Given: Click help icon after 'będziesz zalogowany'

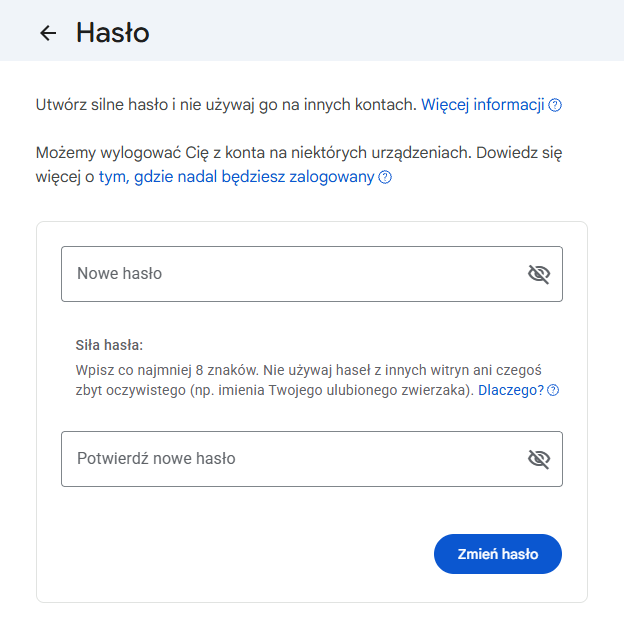Looking at the screenshot, I should pyautogui.click(x=385, y=177).
